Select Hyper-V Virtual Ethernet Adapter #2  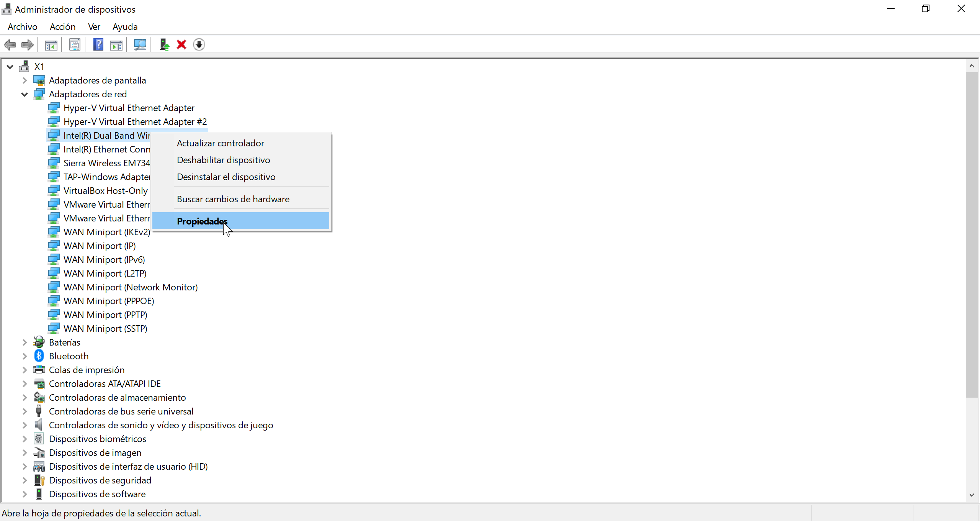click(x=135, y=122)
